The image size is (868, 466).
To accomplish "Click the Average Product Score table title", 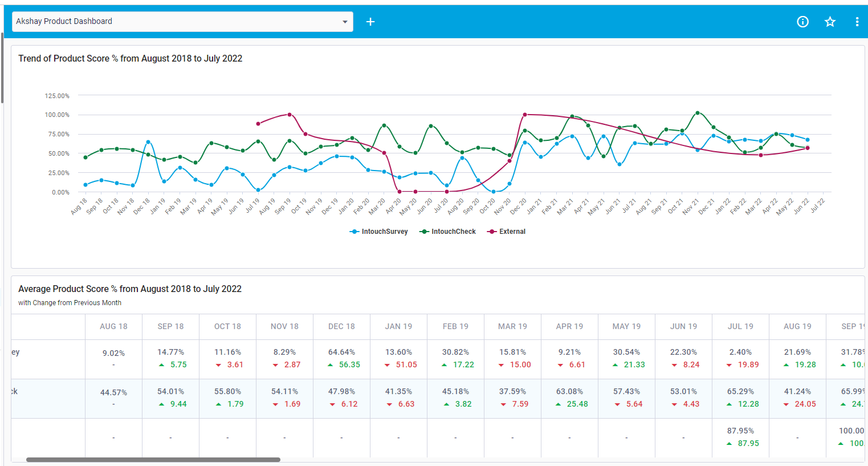I will pos(130,289).
